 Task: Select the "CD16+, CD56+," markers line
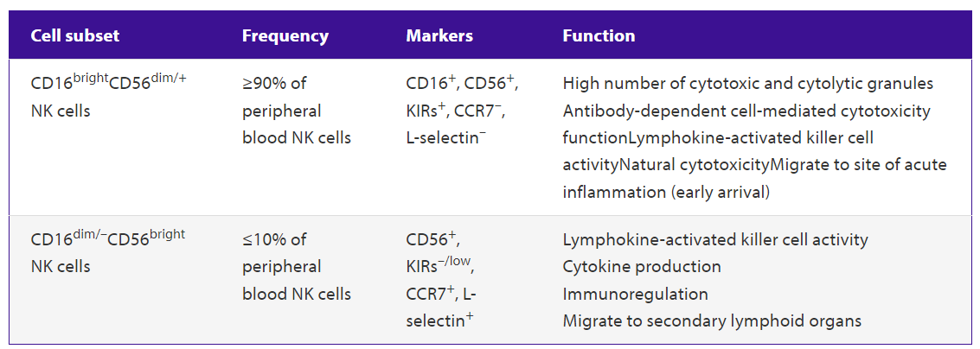click(462, 84)
